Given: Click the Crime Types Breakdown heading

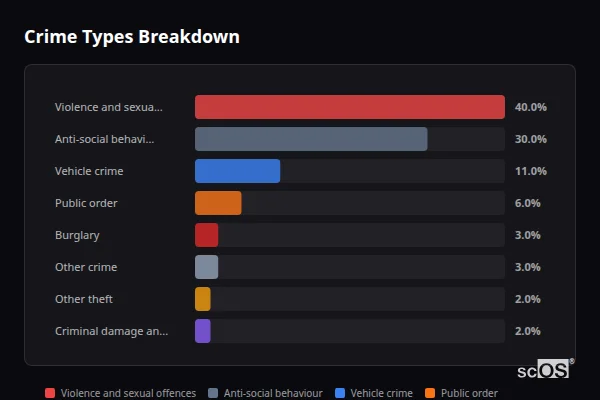Looking at the screenshot, I should 132,37.
